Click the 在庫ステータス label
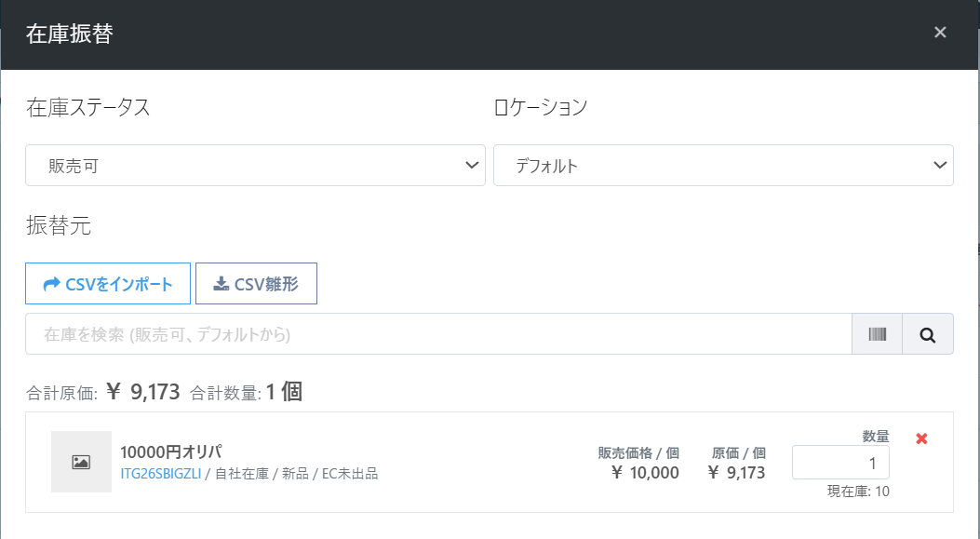 [x=88, y=108]
